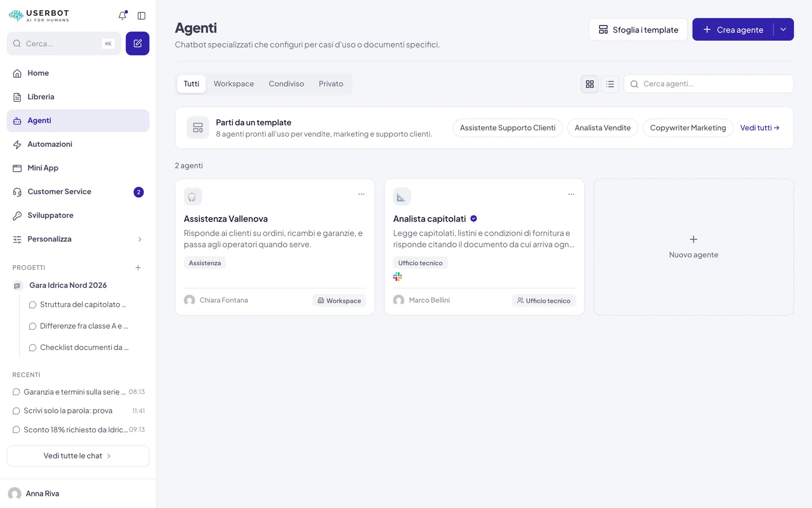Click Chiara Fontana's avatar

(x=189, y=300)
